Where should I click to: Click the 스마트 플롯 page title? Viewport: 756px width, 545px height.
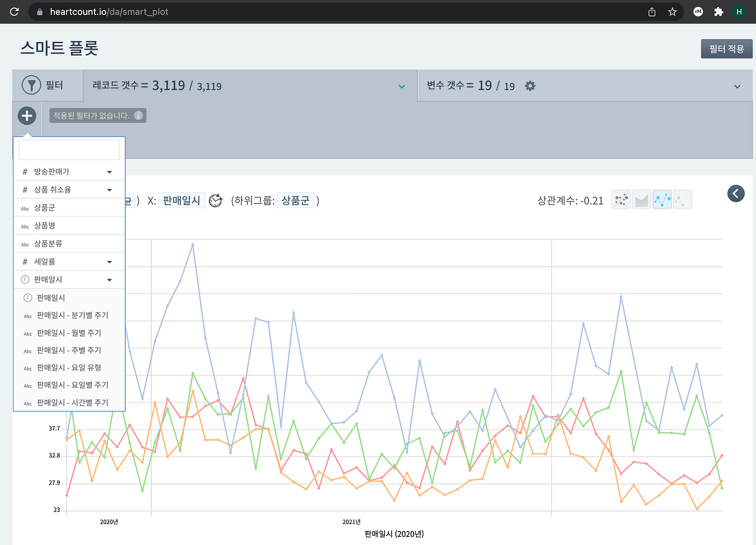(x=59, y=48)
